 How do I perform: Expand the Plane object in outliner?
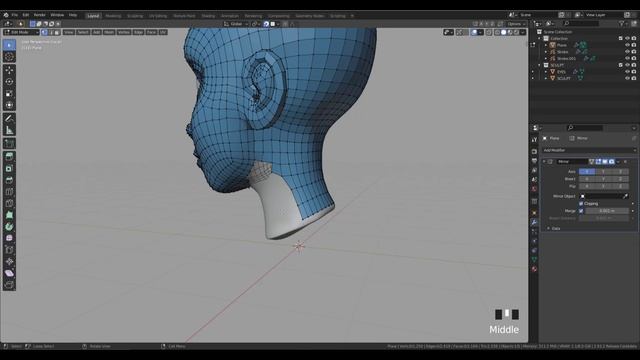546,45
